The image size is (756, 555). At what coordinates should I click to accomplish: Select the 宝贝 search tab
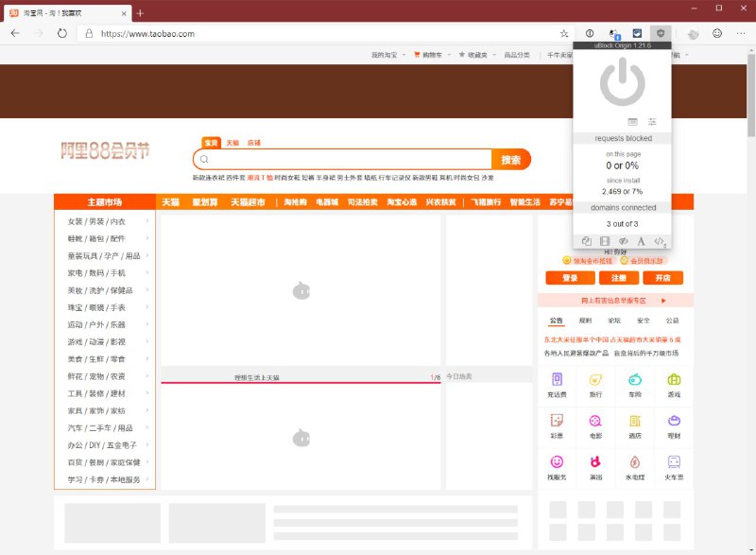[211, 143]
